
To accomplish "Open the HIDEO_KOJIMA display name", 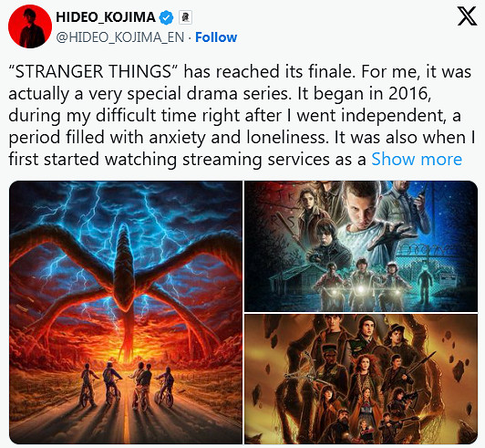I will click(106, 17).
